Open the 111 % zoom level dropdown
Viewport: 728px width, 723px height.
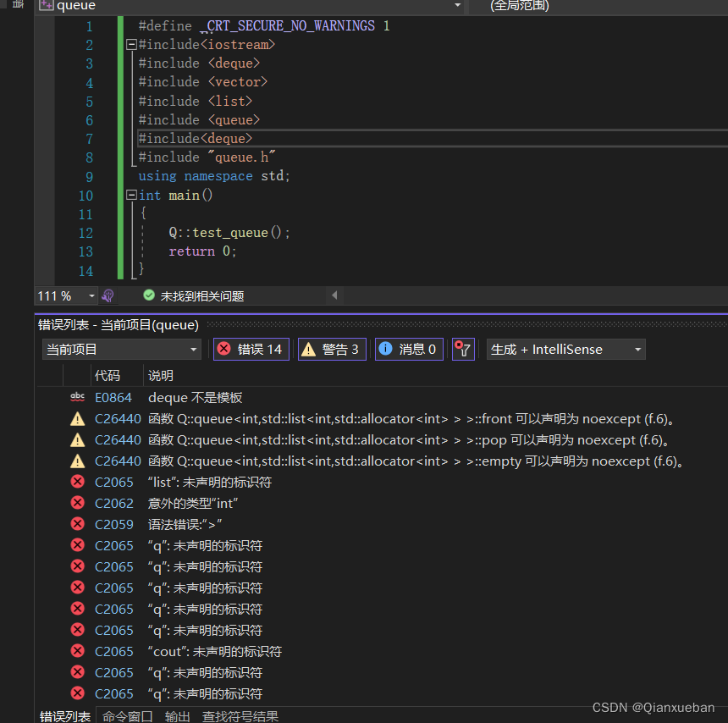pyautogui.click(x=91, y=295)
